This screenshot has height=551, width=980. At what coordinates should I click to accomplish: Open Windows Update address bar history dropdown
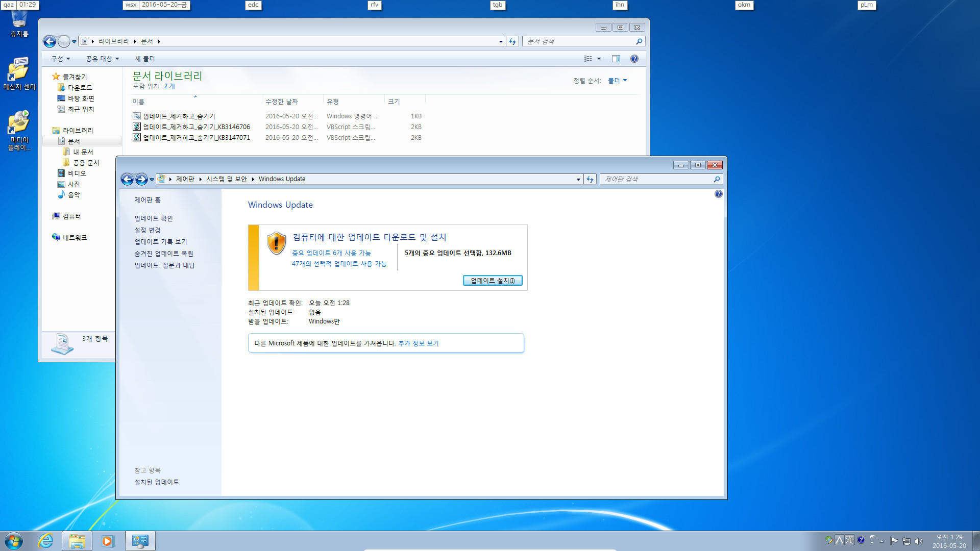578,179
